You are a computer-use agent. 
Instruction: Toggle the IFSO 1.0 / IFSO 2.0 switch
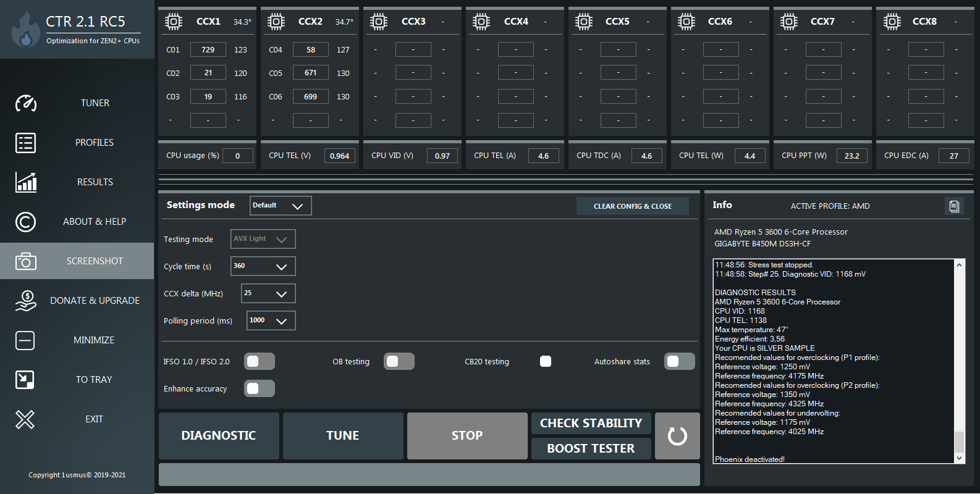pos(260,362)
